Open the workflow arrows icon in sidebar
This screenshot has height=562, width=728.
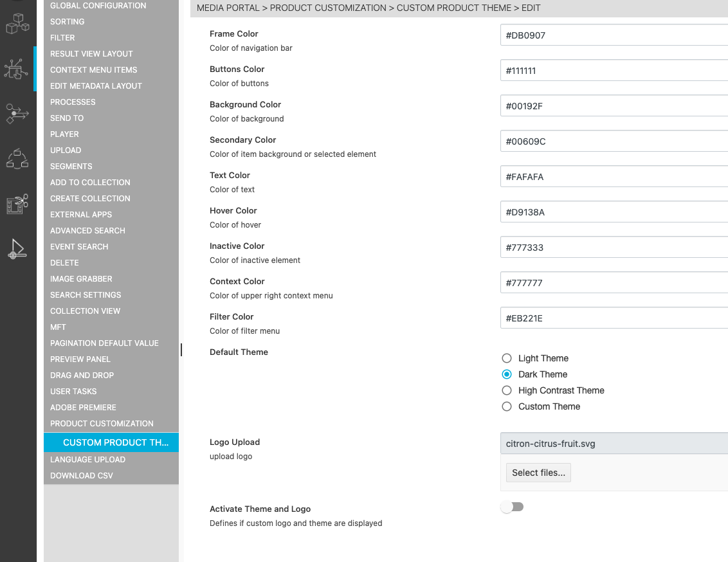[18, 114]
